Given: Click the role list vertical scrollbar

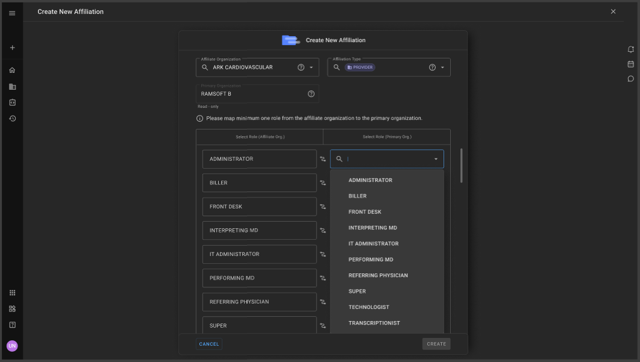Looking at the screenshot, I should click(x=462, y=165).
